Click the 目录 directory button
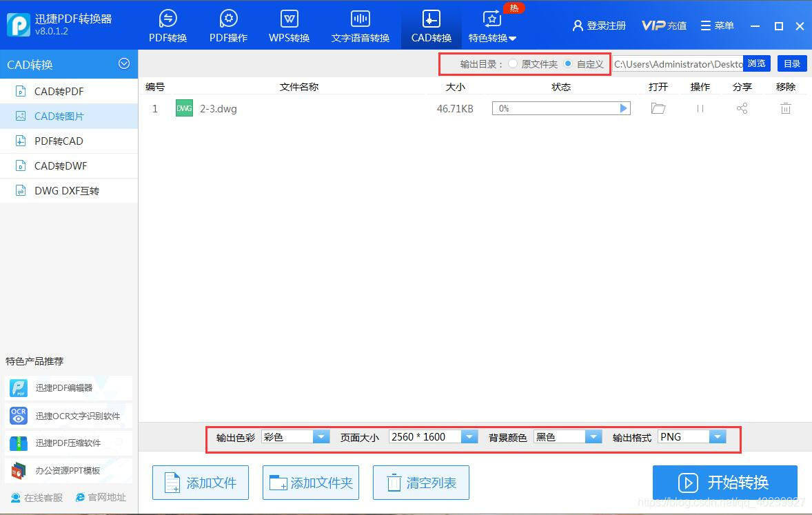The height and width of the screenshot is (515, 812). coord(792,63)
